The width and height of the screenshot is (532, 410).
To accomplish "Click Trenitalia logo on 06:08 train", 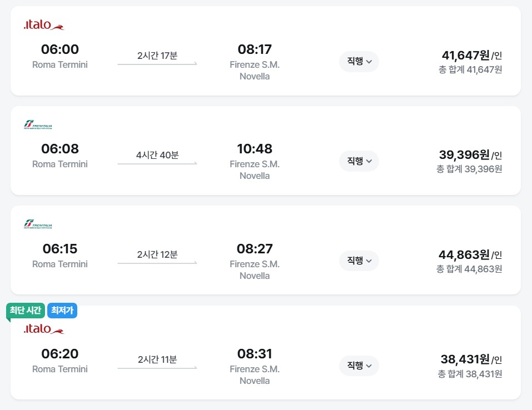I will pyautogui.click(x=38, y=124).
